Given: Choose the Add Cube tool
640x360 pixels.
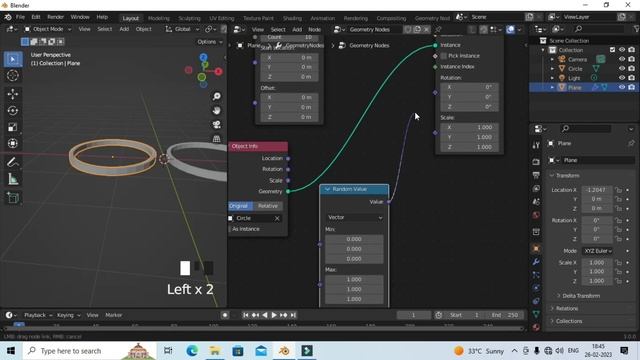Looking at the screenshot, I should pyautogui.click(x=13, y=198).
